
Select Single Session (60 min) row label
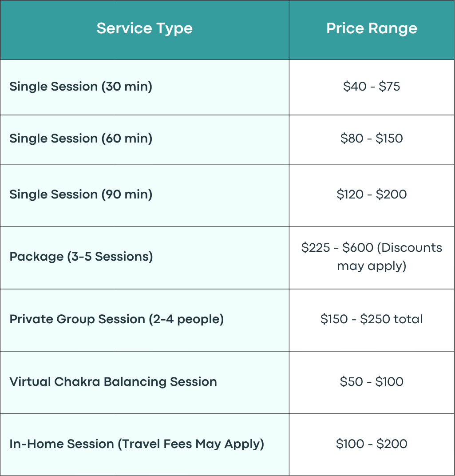81,139
